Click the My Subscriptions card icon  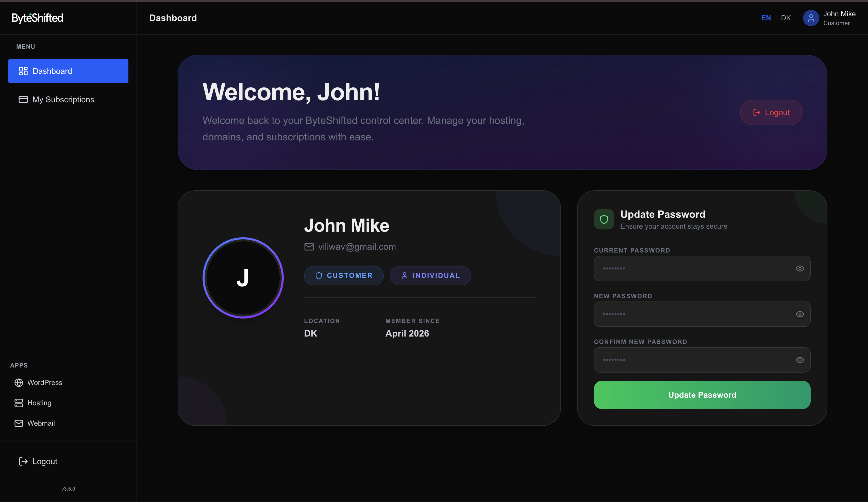pos(23,99)
